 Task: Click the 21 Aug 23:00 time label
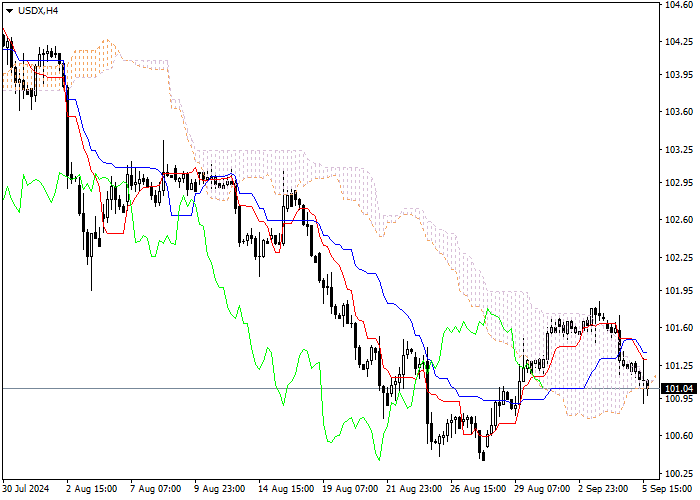(414, 488)
